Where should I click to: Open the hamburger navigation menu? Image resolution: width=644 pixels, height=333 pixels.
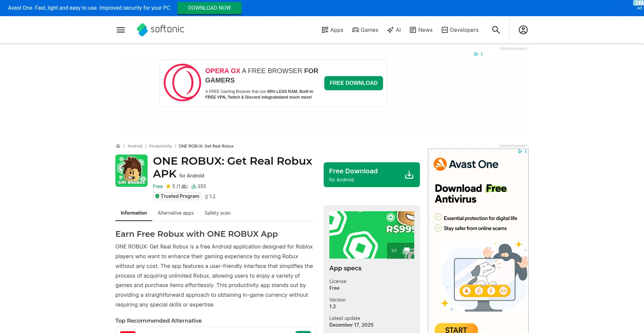tap(121, 30)
